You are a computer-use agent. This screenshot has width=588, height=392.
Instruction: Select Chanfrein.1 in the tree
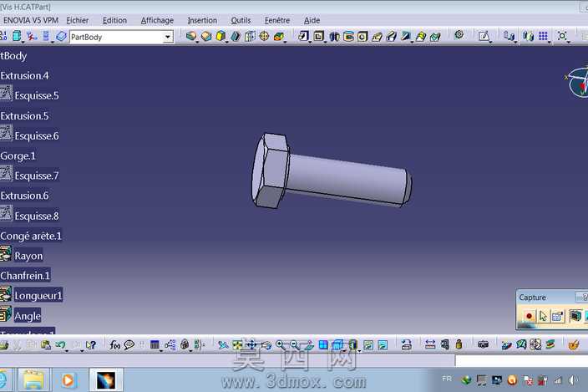click(25, 276)
